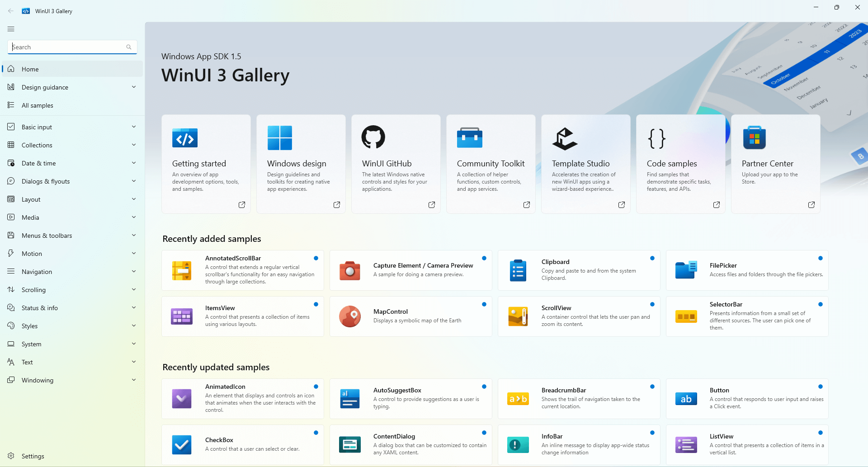The width and height of the screenshot is (868, 467).
Task: Open SelectorBar sample card
Action: click(x=747, y=316)
